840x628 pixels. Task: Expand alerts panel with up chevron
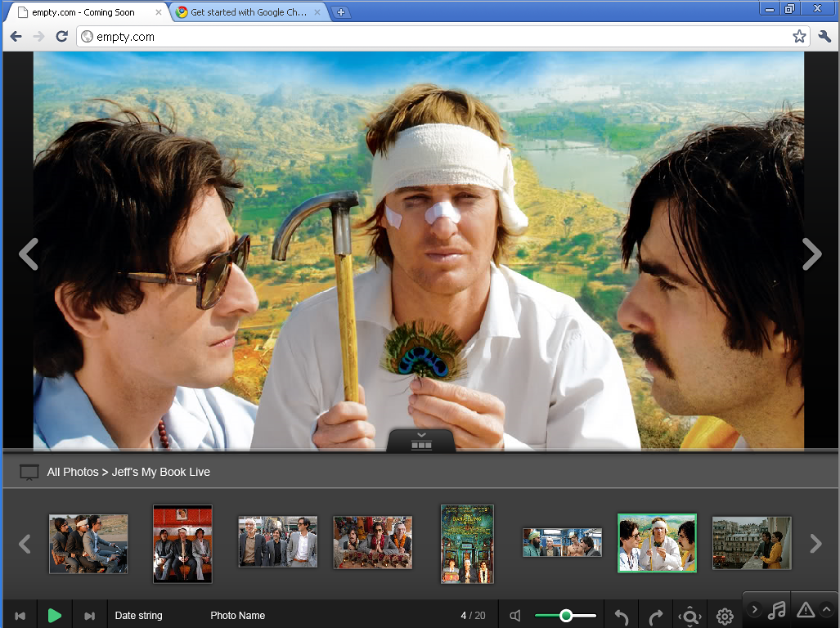coord(827,609)
